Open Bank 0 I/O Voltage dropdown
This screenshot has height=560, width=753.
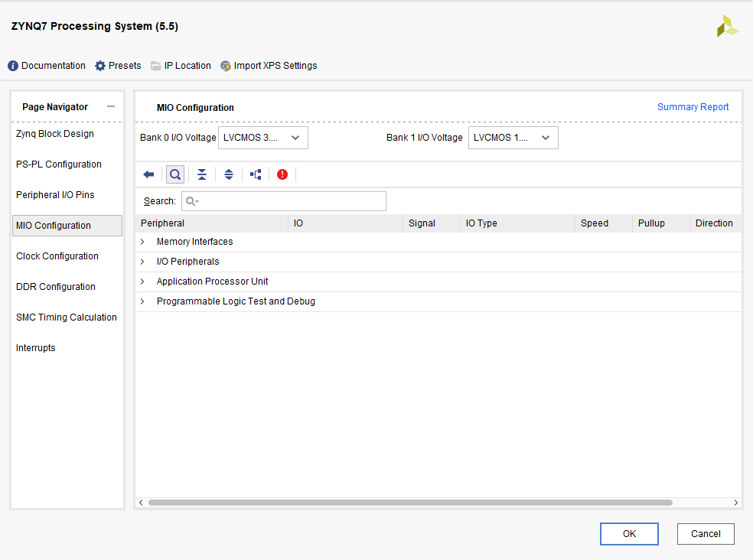263,138
